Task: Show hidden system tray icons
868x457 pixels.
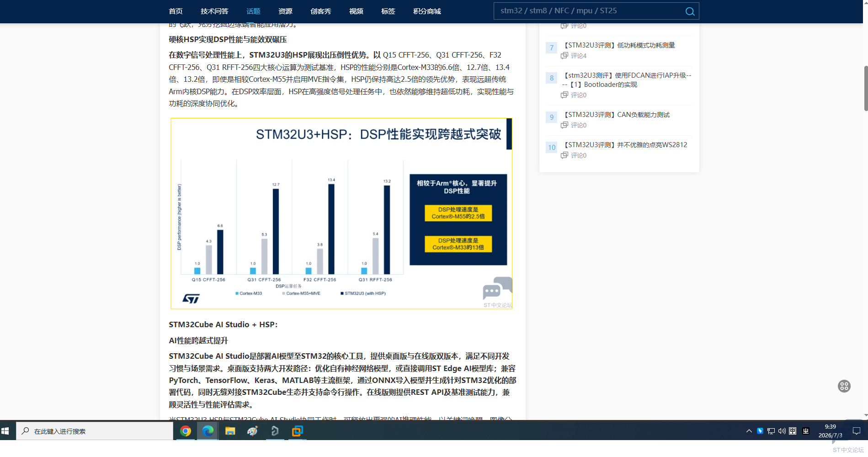Action: pyautogui.click(x=749, y=431)
